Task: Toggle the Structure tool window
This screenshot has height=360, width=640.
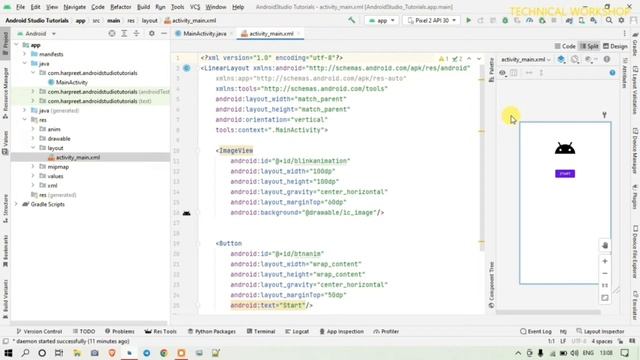Action: tap(5, 208)
